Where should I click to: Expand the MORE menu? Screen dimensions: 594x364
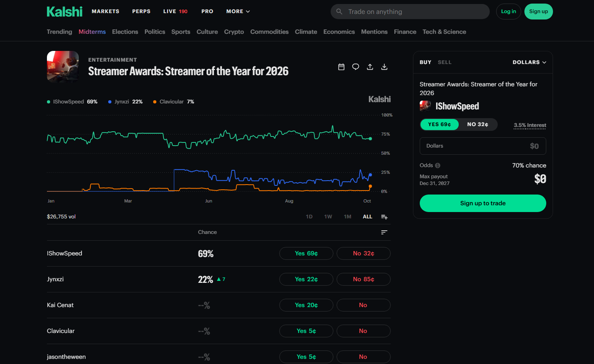click(238, 12)
